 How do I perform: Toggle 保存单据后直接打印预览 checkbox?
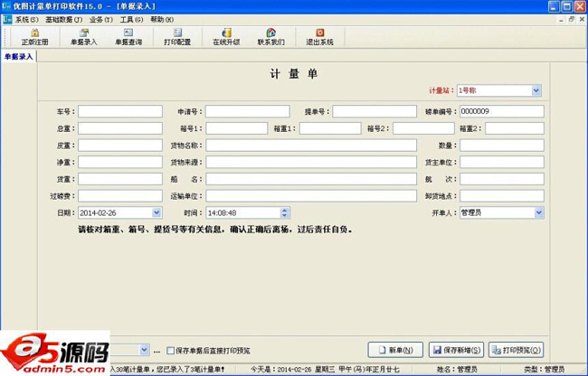click(170, 351)
